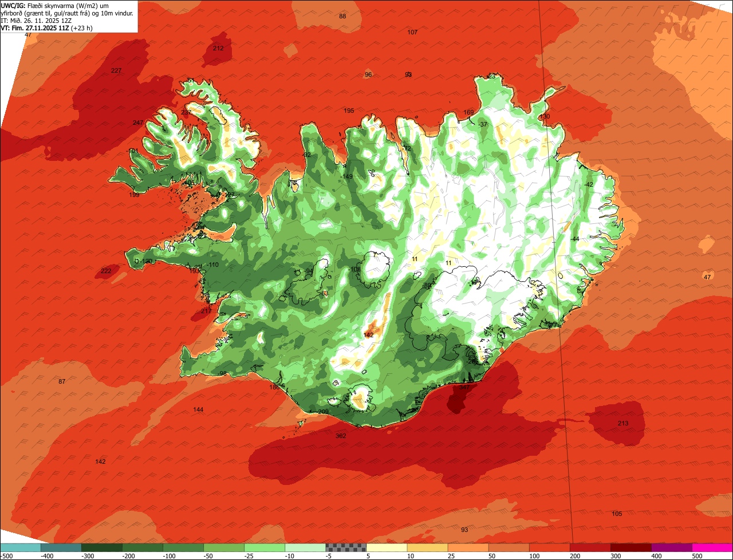The width and height of the screenshot is (733, 560).
Task: Click the value 110 in west Iceland
Action: point(214,265)
